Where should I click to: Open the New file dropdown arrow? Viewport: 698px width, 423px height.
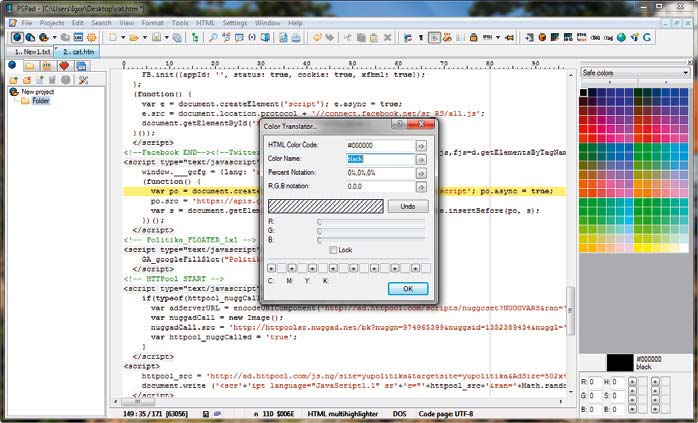click(x=123, y=37)
